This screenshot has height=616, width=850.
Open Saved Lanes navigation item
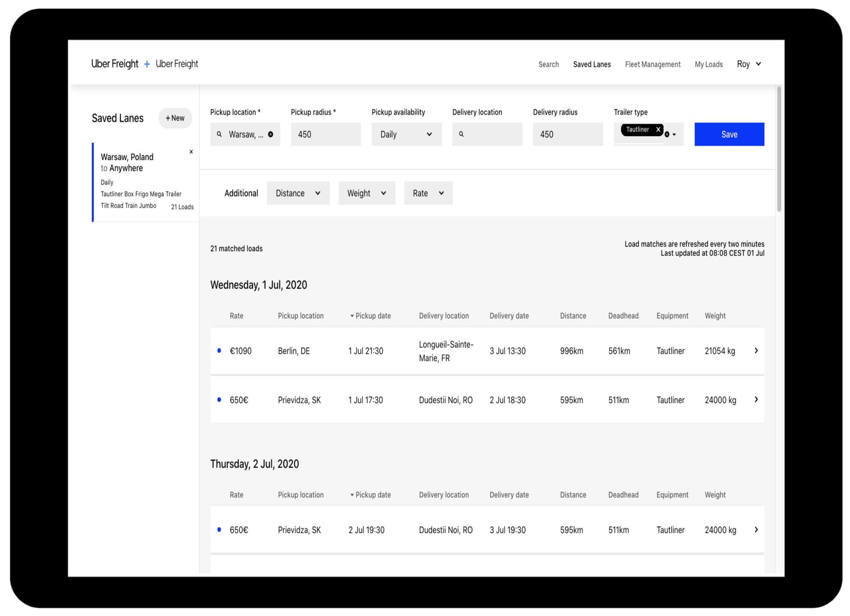[x=592, y=64]
